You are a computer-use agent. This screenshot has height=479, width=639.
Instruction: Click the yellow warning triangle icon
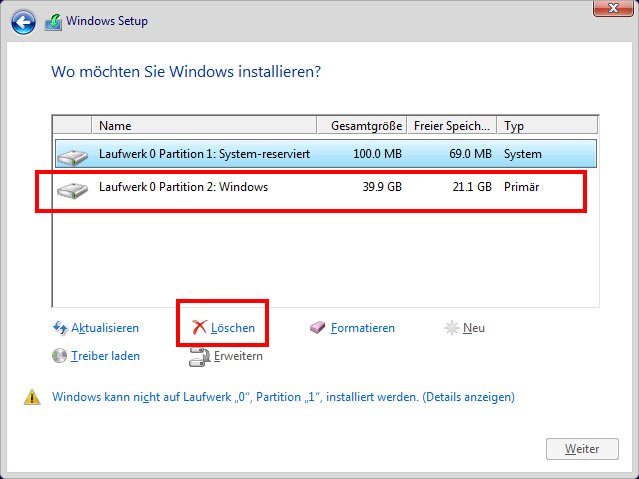(32, 397)
